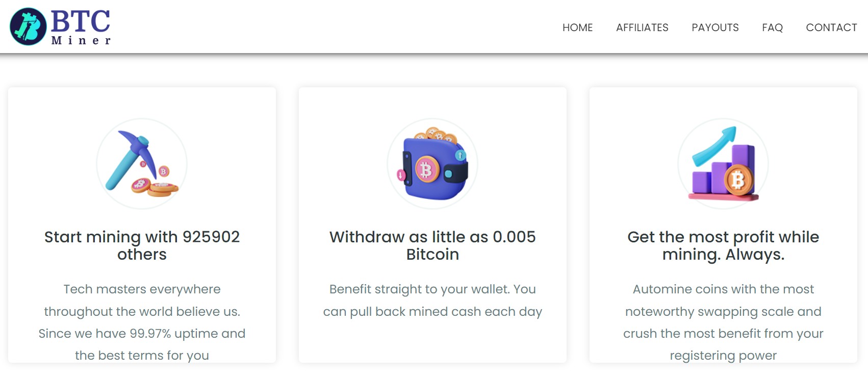Click the "Automine coins" description paragraph
The width and height of the screenshot is (868, 375).
(723, 322)
